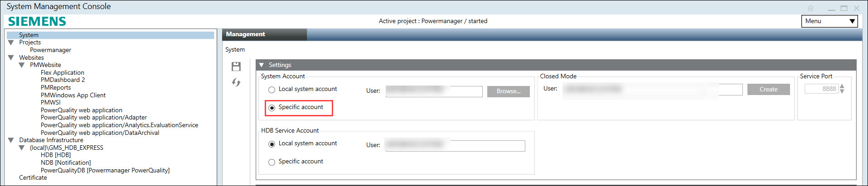Choose HDB Service Specific account radio
The image size is (868, 186).
[x=272, y=162]
